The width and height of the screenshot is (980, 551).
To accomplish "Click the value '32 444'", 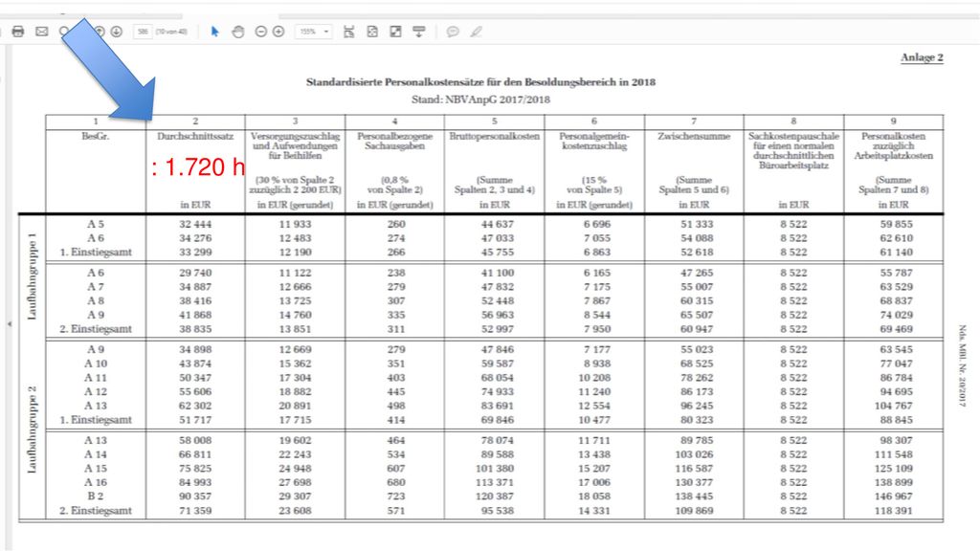I will [195, 224].
